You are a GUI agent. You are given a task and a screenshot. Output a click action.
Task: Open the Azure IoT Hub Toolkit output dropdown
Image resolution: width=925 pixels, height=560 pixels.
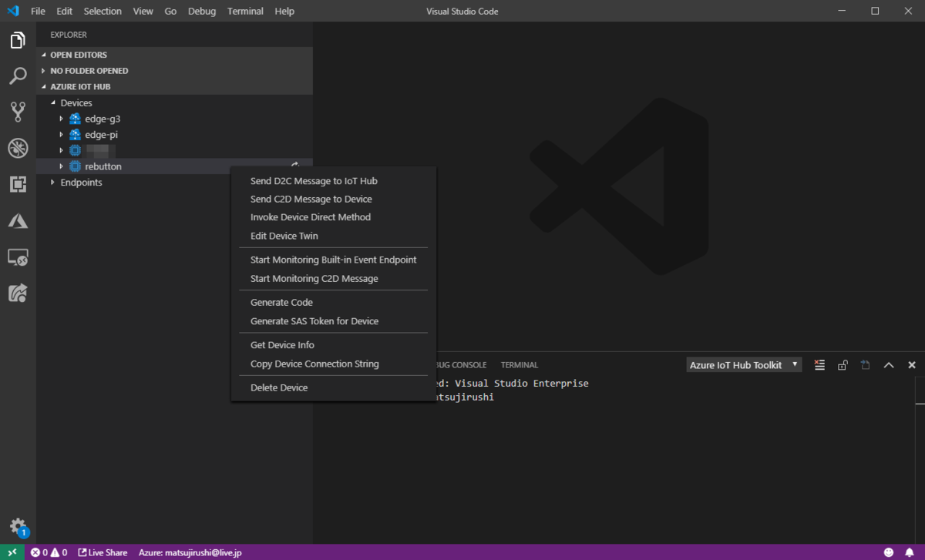pos(744,365)
